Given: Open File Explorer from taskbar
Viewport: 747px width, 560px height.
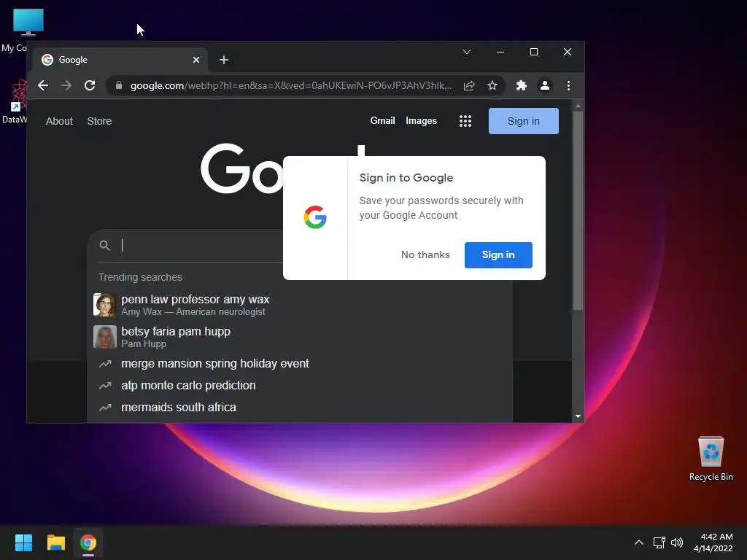Looking at the screenshot, I should 55,542.
